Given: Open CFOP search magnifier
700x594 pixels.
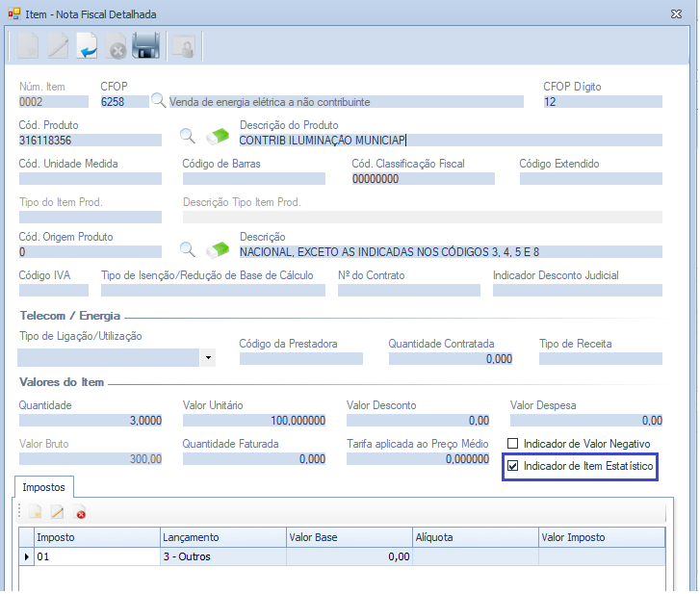Looking at the screenshot, I should [159, 101].
